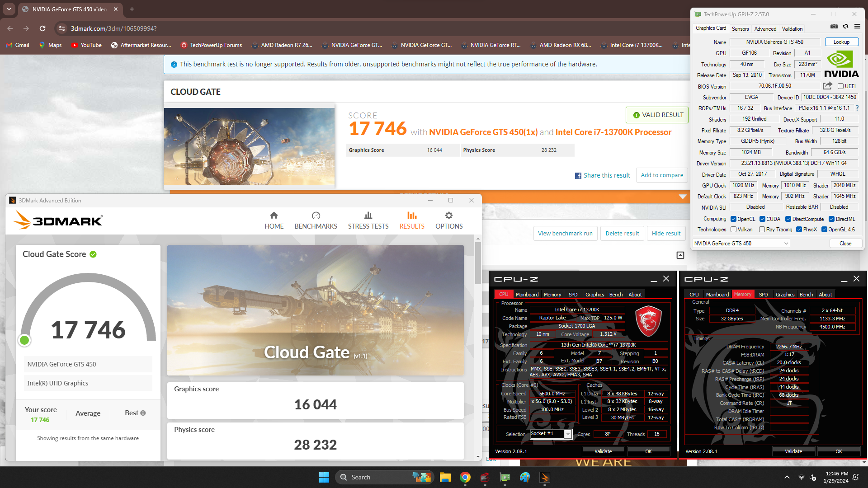Click the Cloud Gate thumbnail on 3dmark.com
Image resolution: width=868 pixels, height=488 pixels.
tap(249, 146)
